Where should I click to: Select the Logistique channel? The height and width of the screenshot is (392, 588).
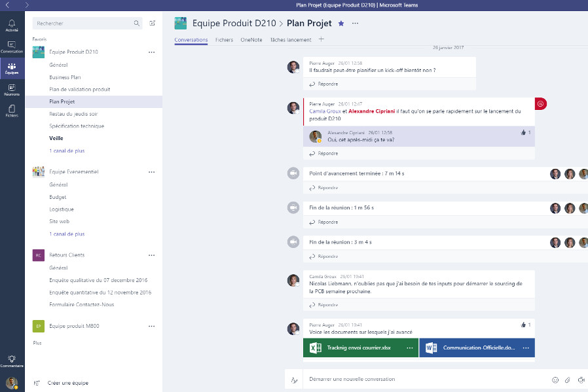click(62, 209)
